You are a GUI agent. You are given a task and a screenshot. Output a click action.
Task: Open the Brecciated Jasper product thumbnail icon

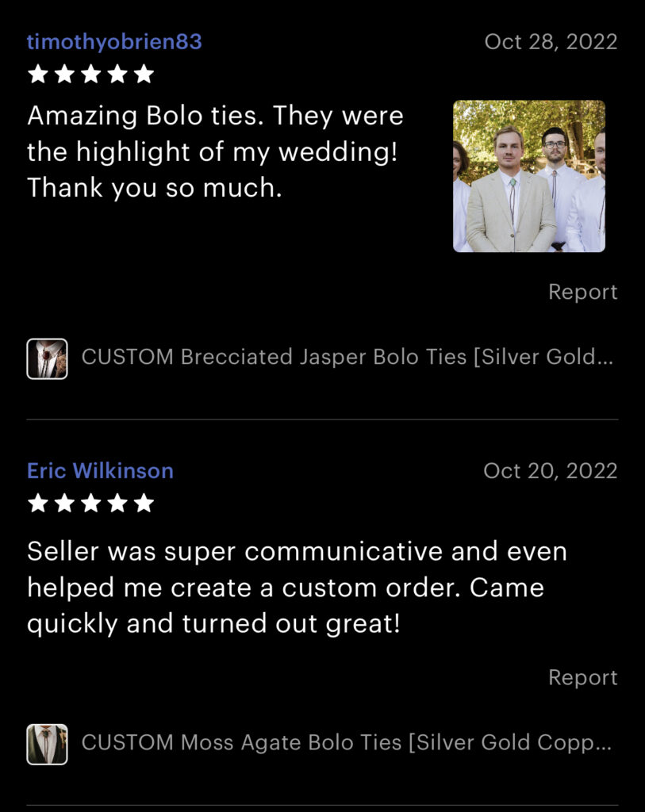[x=47, y=359]
